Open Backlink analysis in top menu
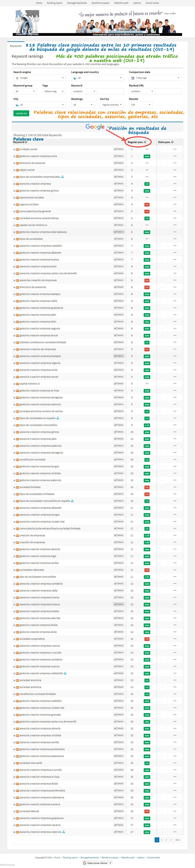Viewport: 195px width, 868px height. click(101, 3)
